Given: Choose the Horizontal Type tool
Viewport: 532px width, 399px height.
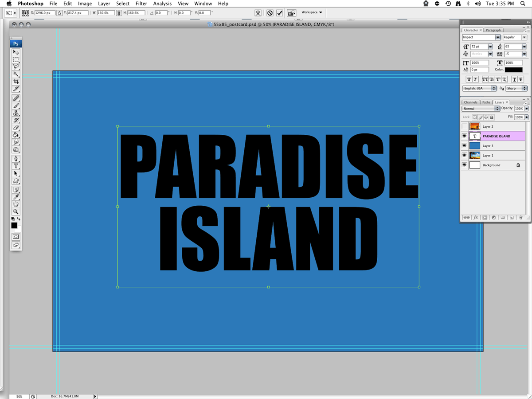Looking at the screenshot, I should coord(16,166).
